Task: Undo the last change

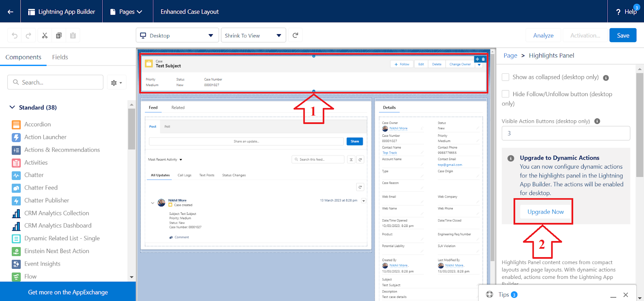Action: [x=14, y=35]
